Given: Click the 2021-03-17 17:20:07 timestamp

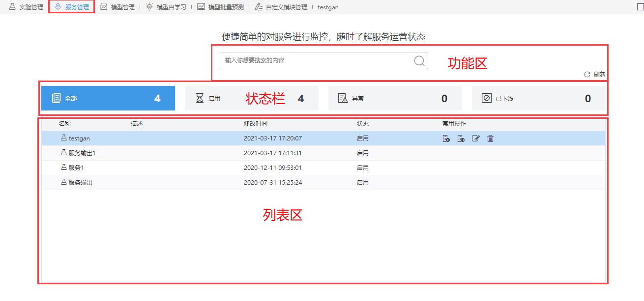Looking at the screenshot, I should coord(273,138).
